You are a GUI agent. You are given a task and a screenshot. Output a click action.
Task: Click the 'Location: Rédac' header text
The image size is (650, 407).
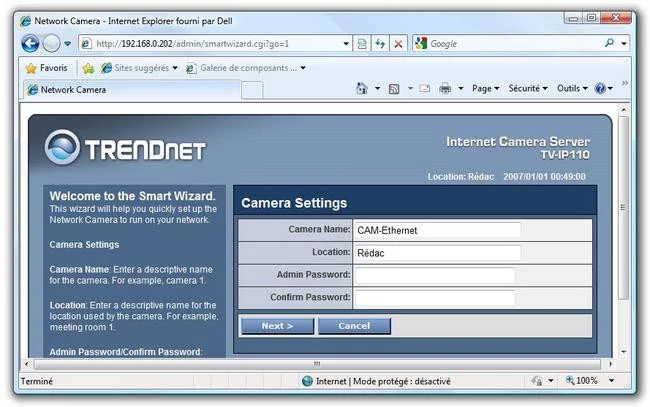click(x=461, y=177)
